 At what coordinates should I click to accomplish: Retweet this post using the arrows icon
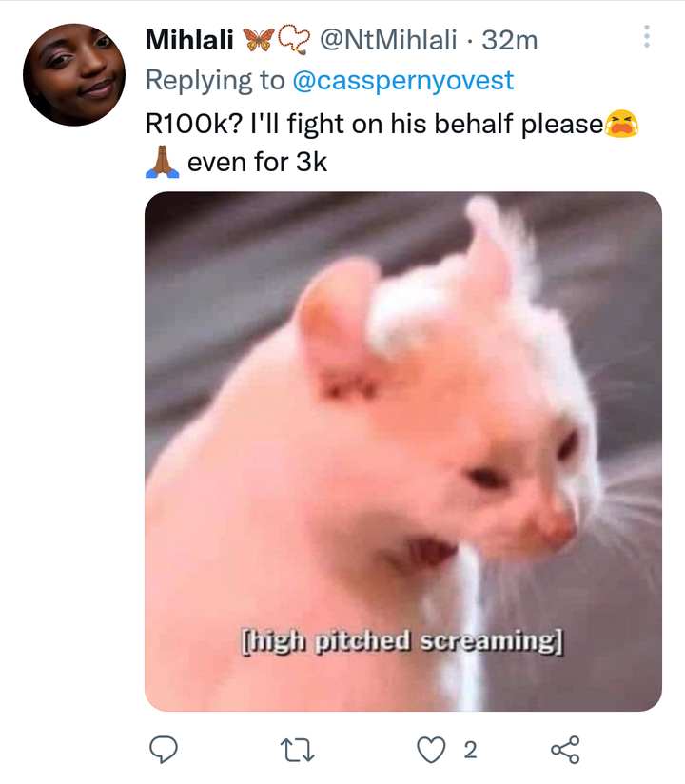pyautogui.click(x=297, y=750)
